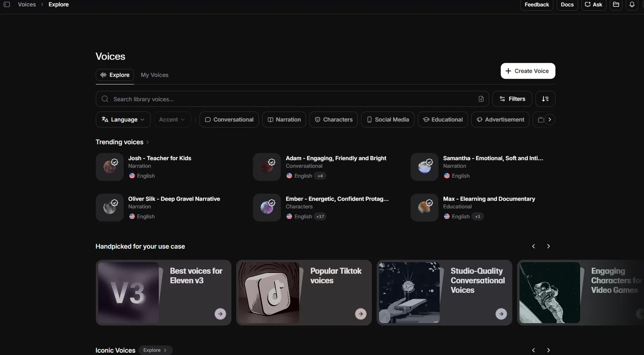The height and width of the screenshot is (355, 644).
Task: Play Oliver Silk - Deep Gravel Narrative avatar
Action: pyautogui.click(x=109, y=207)
